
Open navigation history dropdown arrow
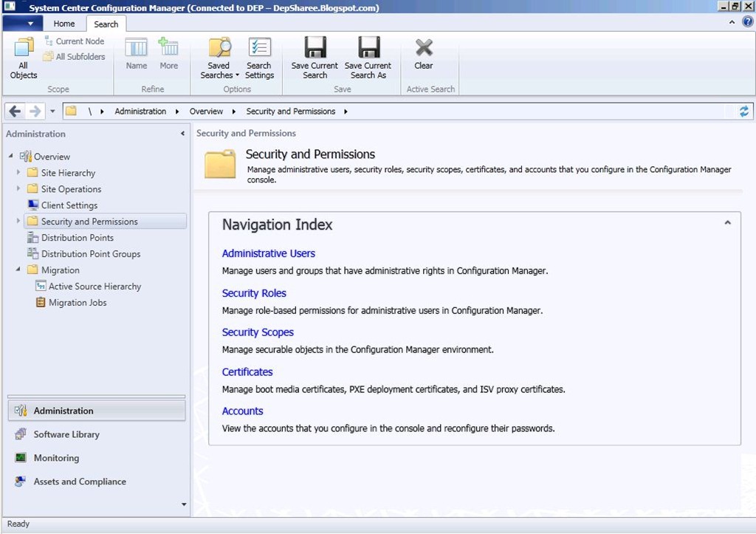click(52, 112)
